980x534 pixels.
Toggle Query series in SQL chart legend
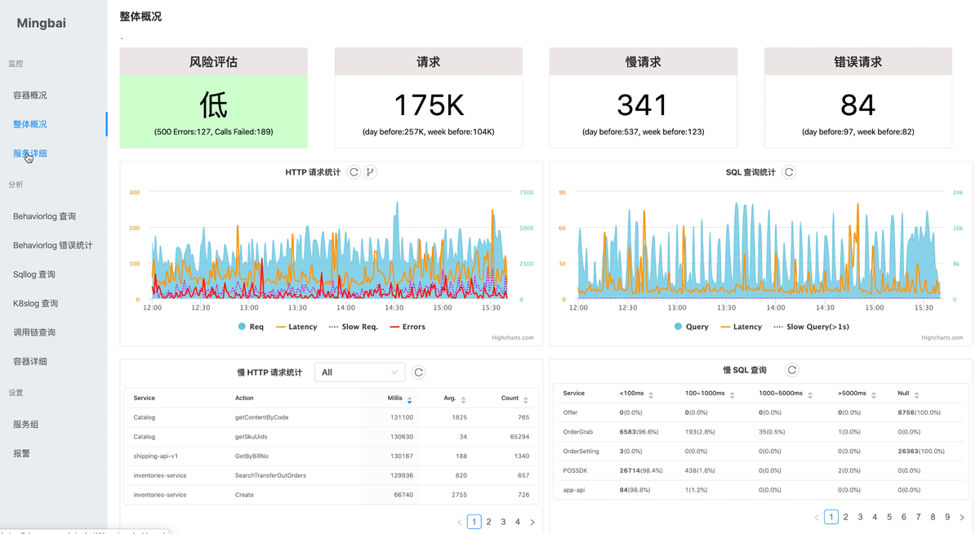692,327
